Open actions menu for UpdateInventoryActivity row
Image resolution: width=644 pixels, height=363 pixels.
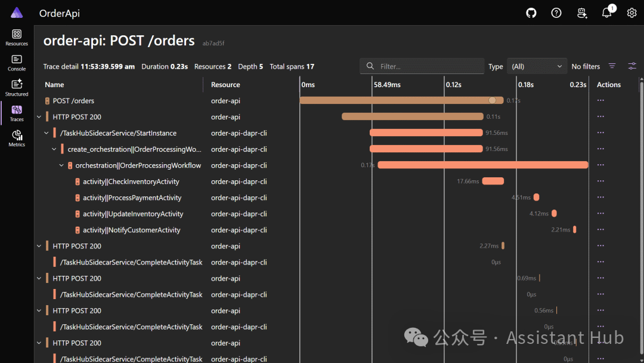coord(600,214)
